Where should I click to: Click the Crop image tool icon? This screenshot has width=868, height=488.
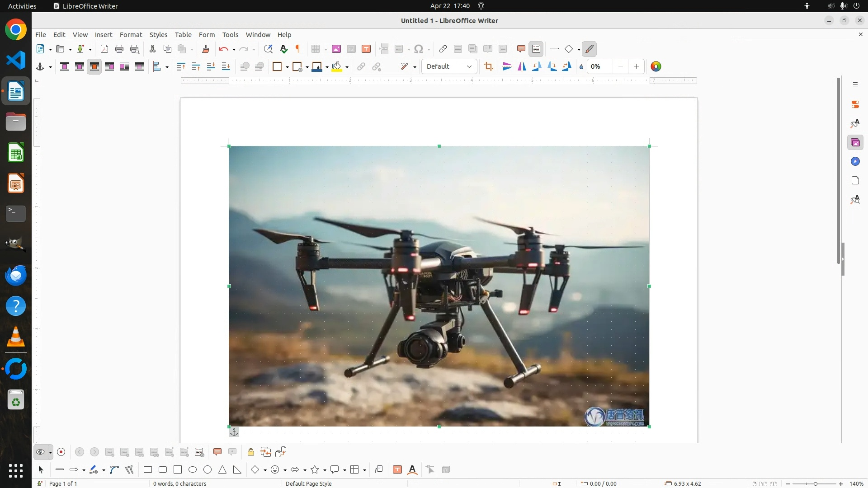point(488,66)
